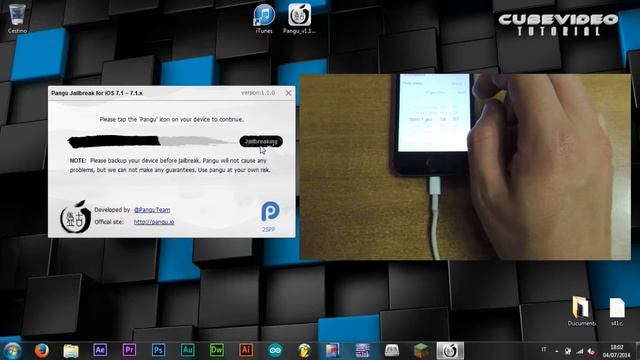
Task: Launch After Effects from the taskbar
Action: pyautogui.click(x=100, y=350)
